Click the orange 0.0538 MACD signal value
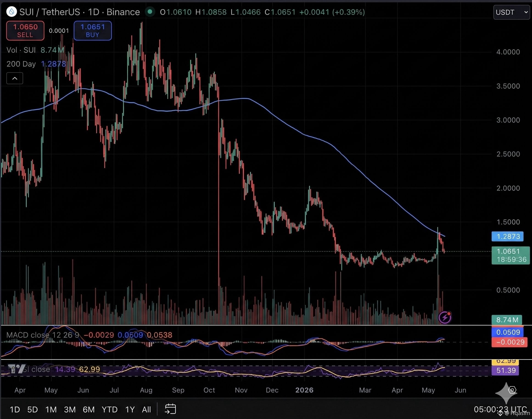The image size is (532, 419). [x=160, y=335]
